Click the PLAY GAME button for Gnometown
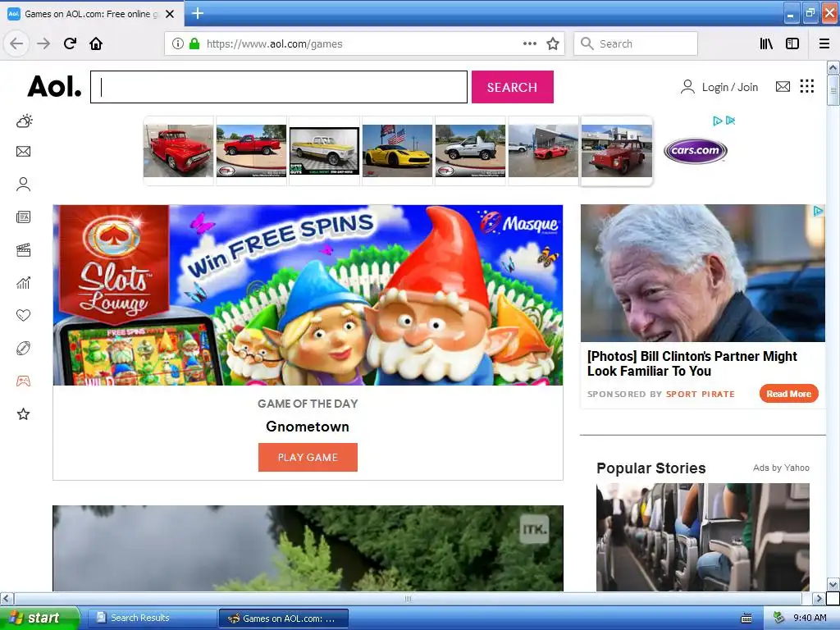 coord(308,457)
